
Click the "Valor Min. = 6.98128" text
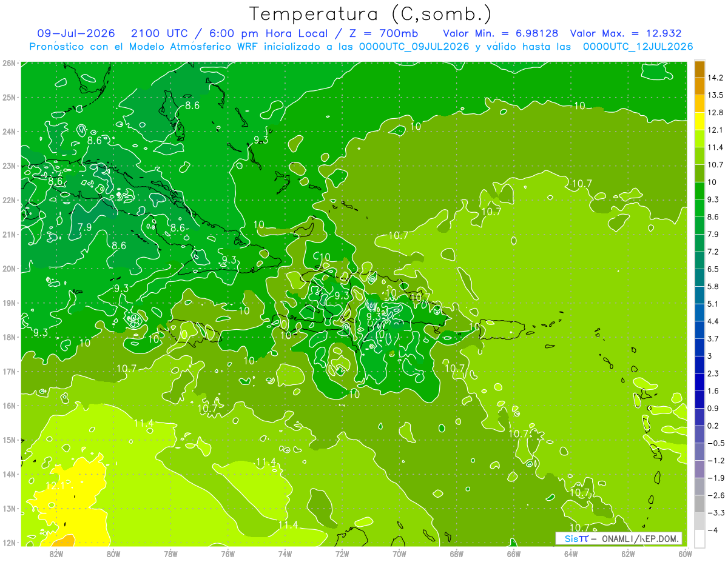click(500, 33)
